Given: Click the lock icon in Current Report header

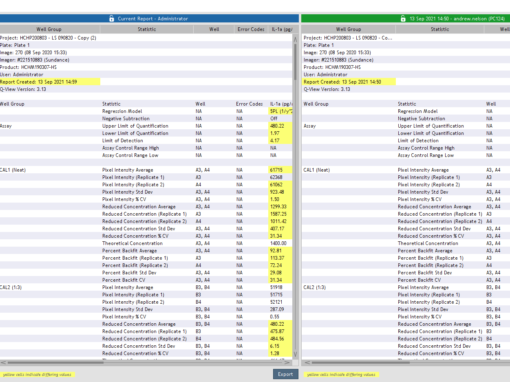Looking at the screenshot, I should tap(112, 19).
